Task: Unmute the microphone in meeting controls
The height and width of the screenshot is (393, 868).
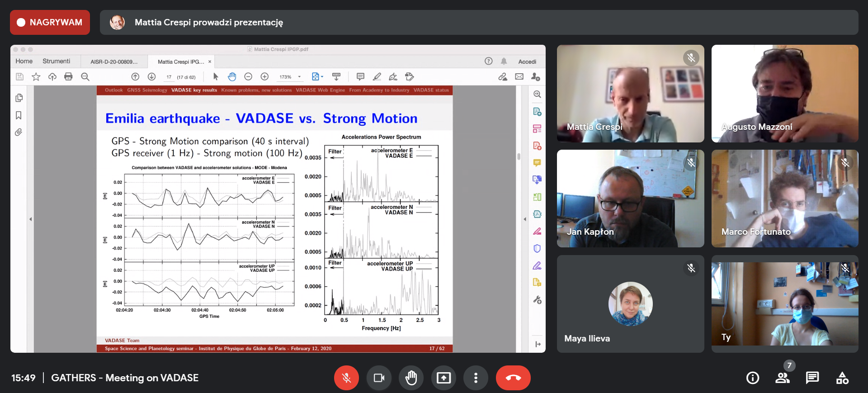Action: pyautogui.click(x=346, y=378)
